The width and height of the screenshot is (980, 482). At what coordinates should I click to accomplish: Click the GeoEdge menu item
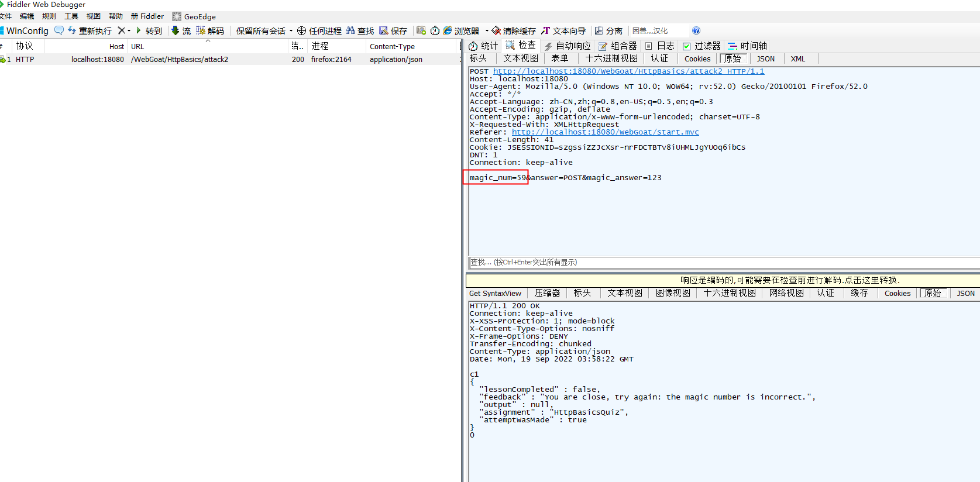point(194,16)
